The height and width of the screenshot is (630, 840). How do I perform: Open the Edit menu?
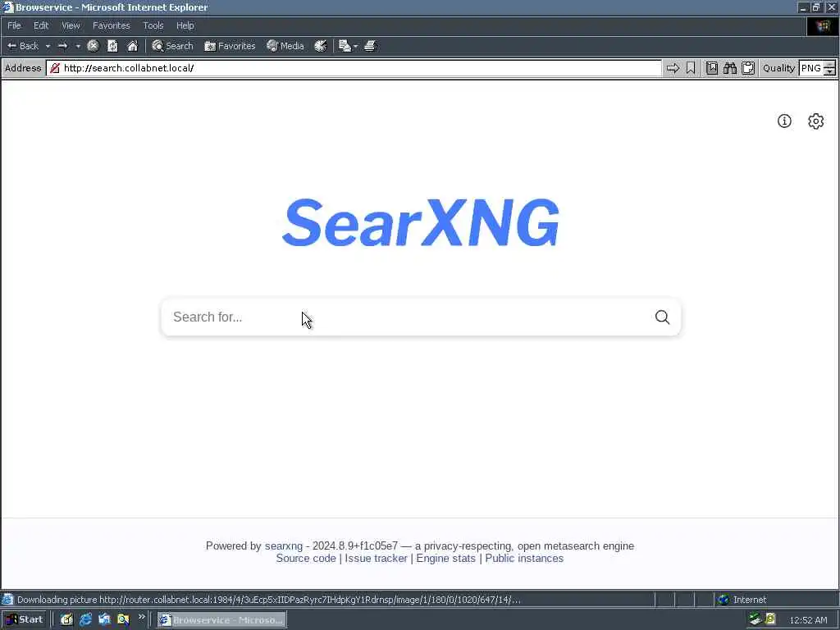point(41,25)
